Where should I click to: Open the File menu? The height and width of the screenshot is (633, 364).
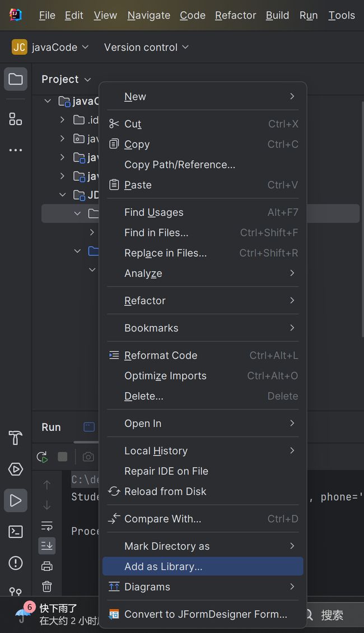[x=47, y=15]
